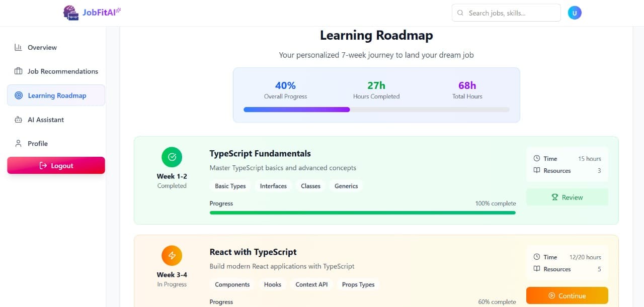
Task: Click the Logout button
Action: [x=56, y=165]
